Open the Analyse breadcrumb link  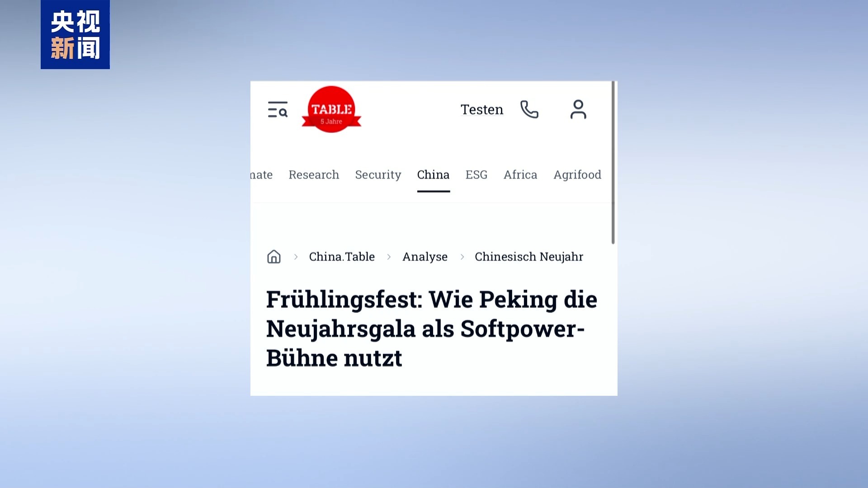coord(425,257)
